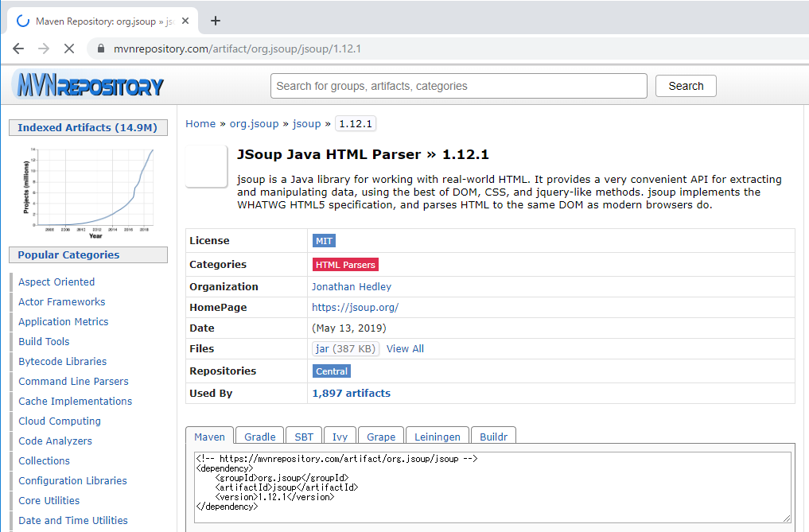Click the MIT license badge
Screen dimensions: 809x532
(x=324, y=241)
